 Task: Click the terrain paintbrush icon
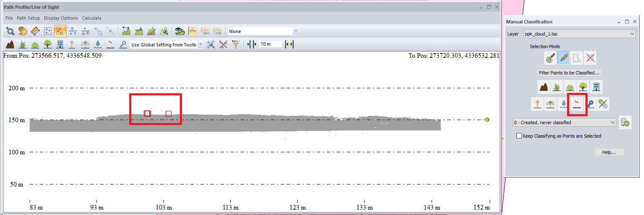[151, 31]
